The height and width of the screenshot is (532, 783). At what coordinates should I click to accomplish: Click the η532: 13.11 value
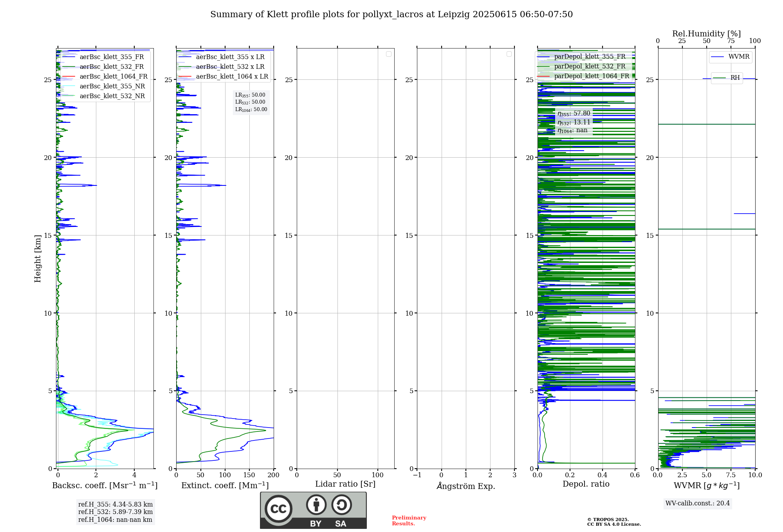(x=574, y=122)
